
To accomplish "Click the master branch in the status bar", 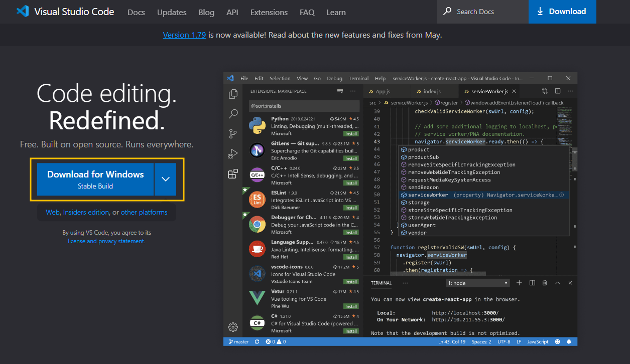I will point(239,341).
